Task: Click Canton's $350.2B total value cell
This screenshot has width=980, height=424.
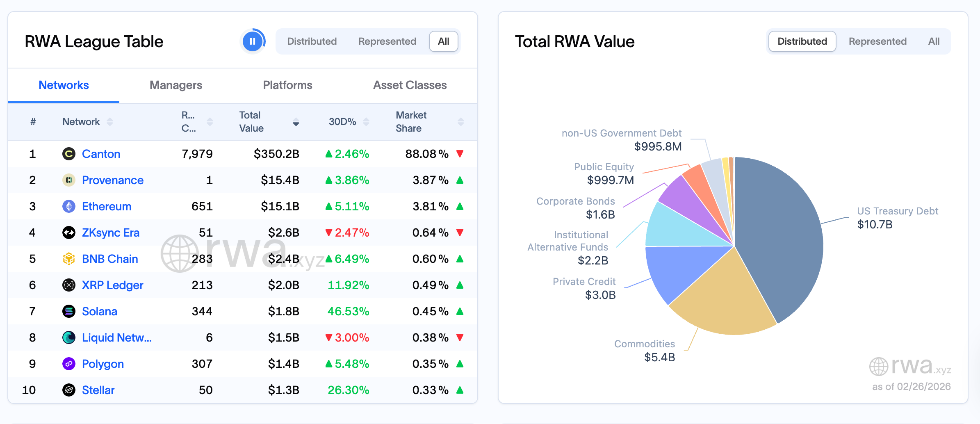Action: pyautogui.click(x=276, y=154)
